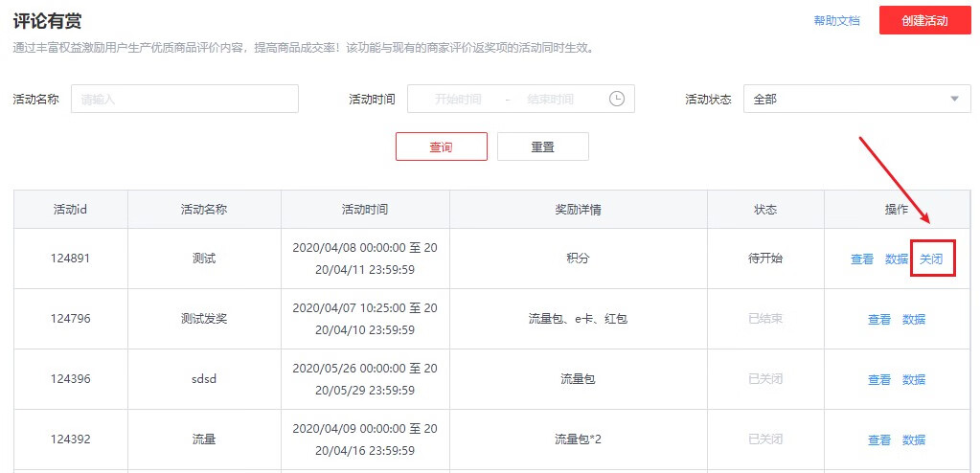Open the 帮助文档 link
Image resolution: width=980 pixels, height=473 pixels.
836,21
